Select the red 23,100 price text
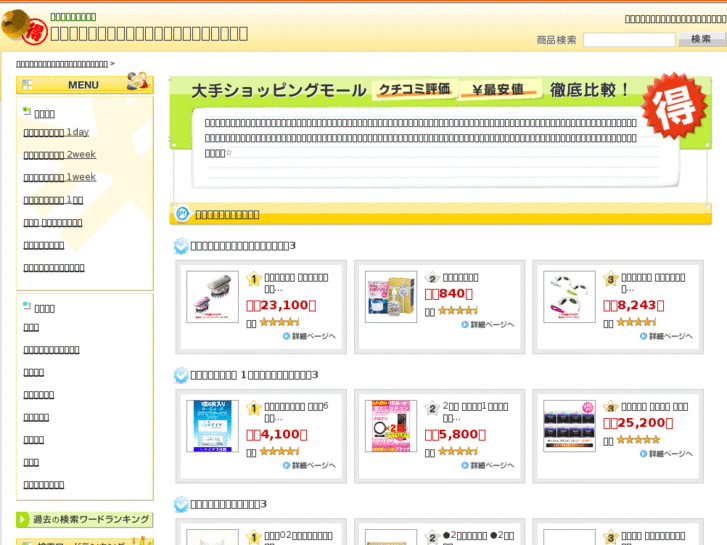The width and height of the screenshot is (727, 545). click(281, 305)
